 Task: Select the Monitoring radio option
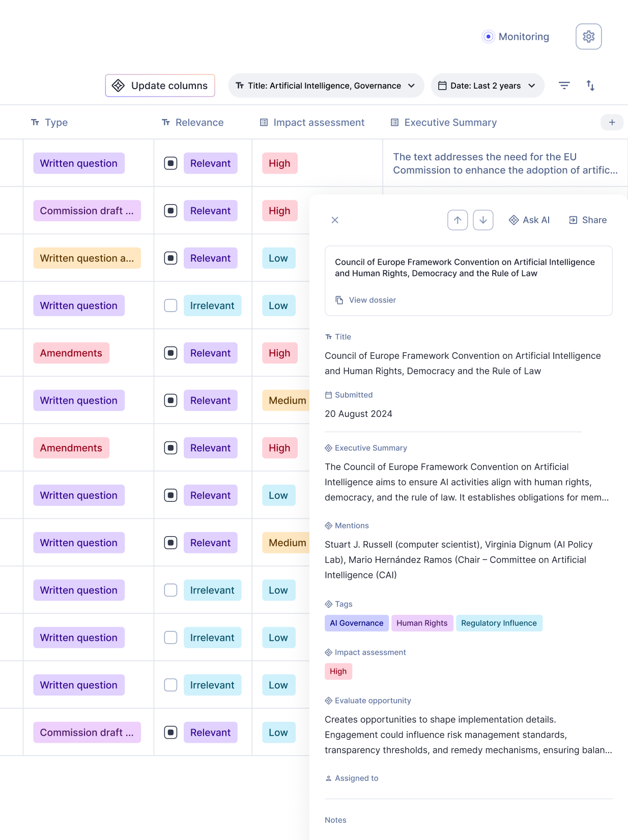coord(488,37)
